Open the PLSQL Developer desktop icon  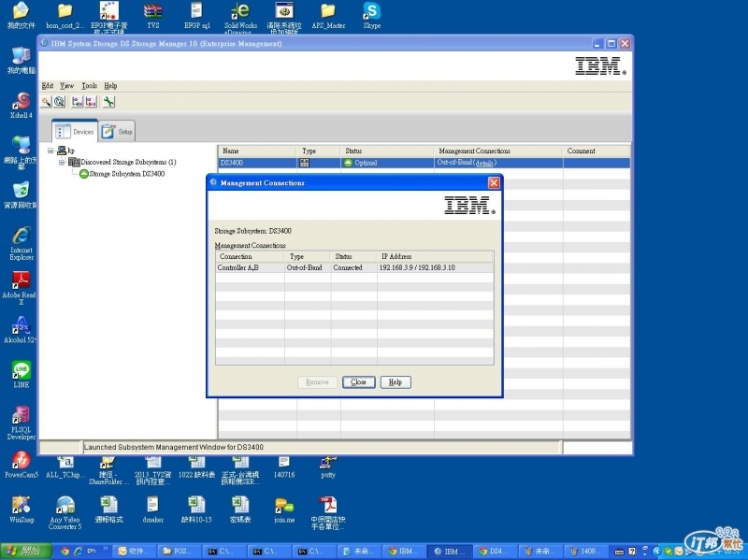point(21,423)
